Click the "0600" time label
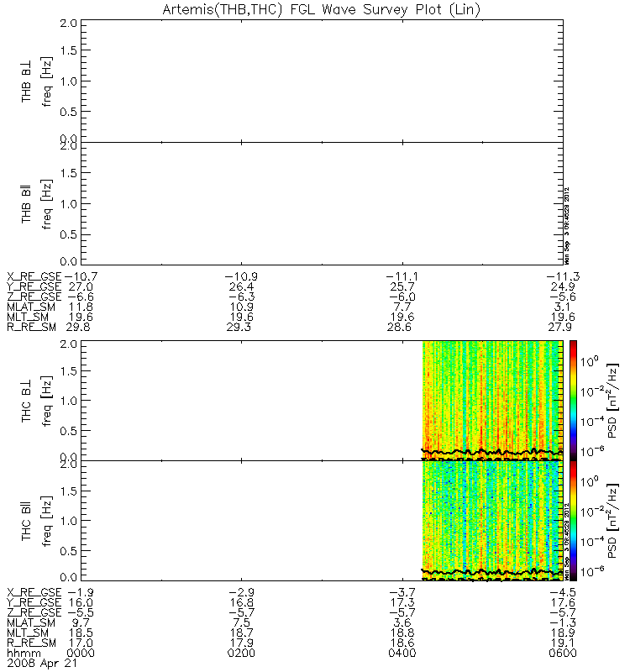Image resolution: width=630 pixels, height=672 pixels. coord(563,654)
